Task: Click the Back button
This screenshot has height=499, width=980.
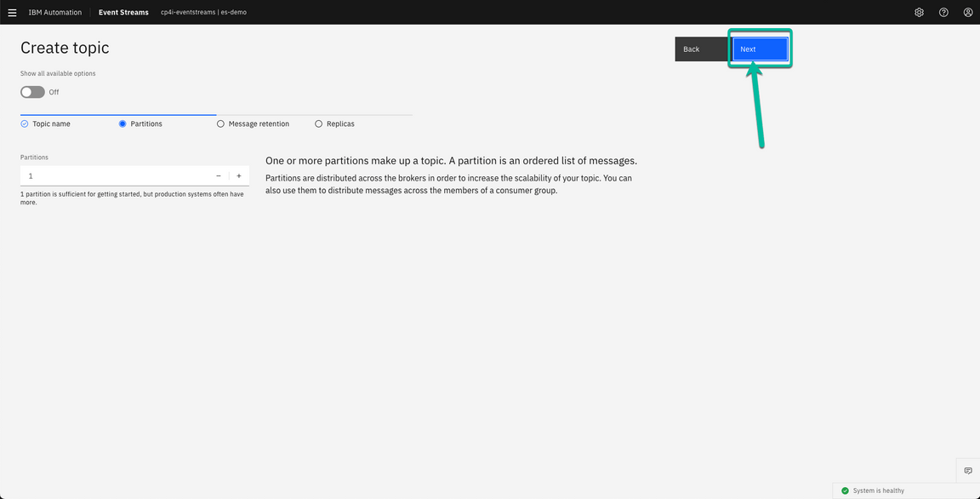Action: click(701, 49)
